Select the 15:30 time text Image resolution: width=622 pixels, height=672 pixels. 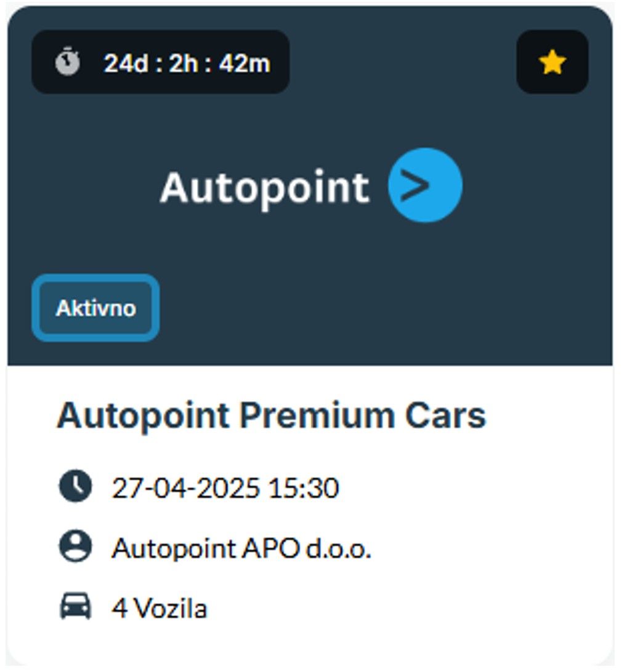pyautogui.click(x=304, y=487)
